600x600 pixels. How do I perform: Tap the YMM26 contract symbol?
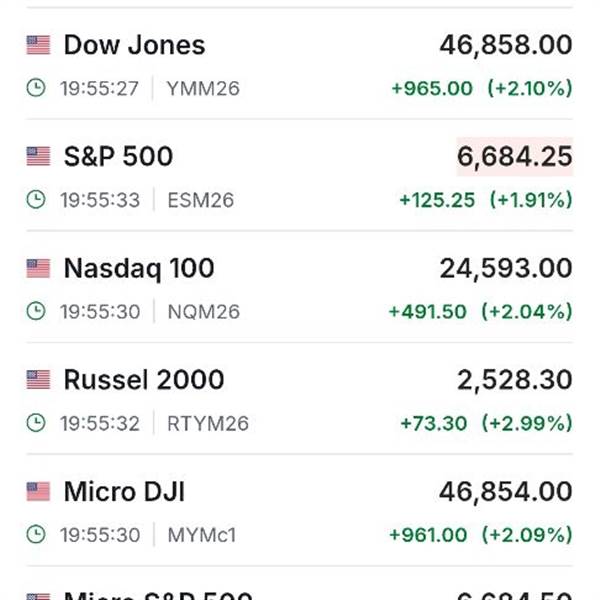(x=203, y=88)
